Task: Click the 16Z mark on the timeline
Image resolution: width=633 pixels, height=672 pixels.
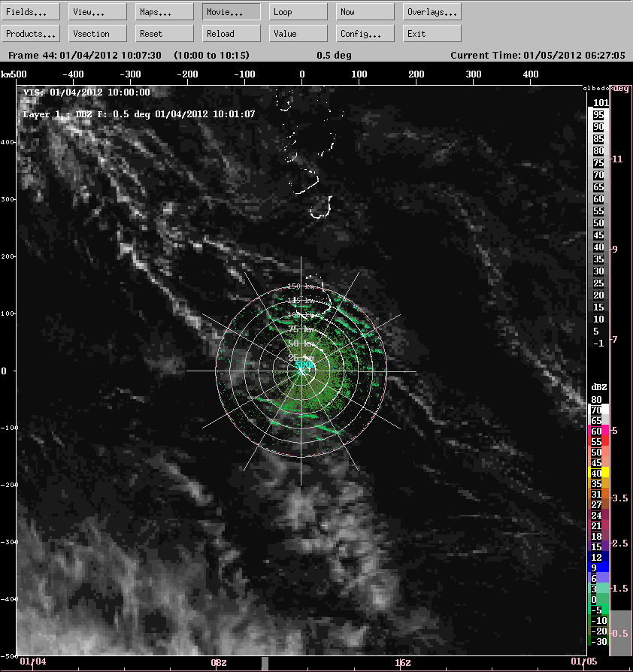Action: [403, 662]
